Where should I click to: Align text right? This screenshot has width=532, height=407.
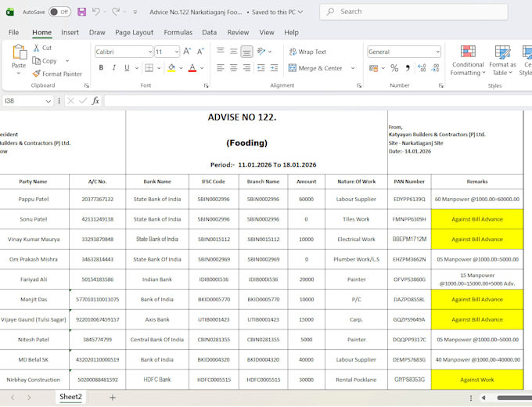click(x=246, y=68)
